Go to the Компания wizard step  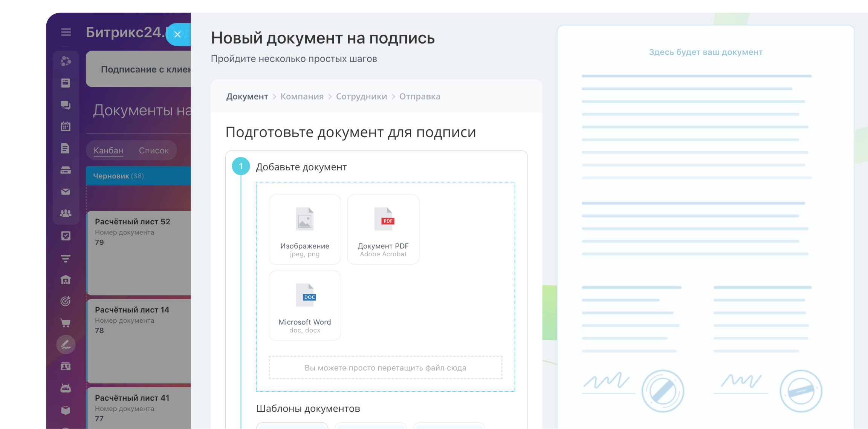coord(302,97)
